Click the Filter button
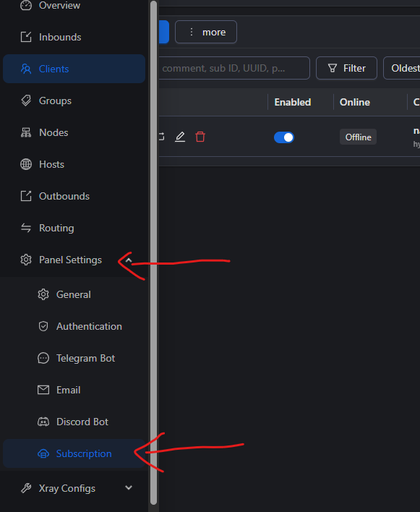 [346, 68]
